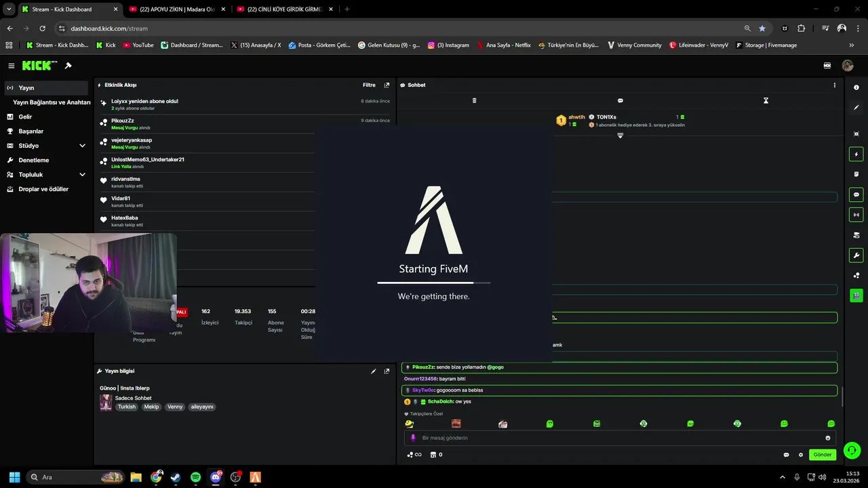Click the Vidar81 follow event

point(244,201)
